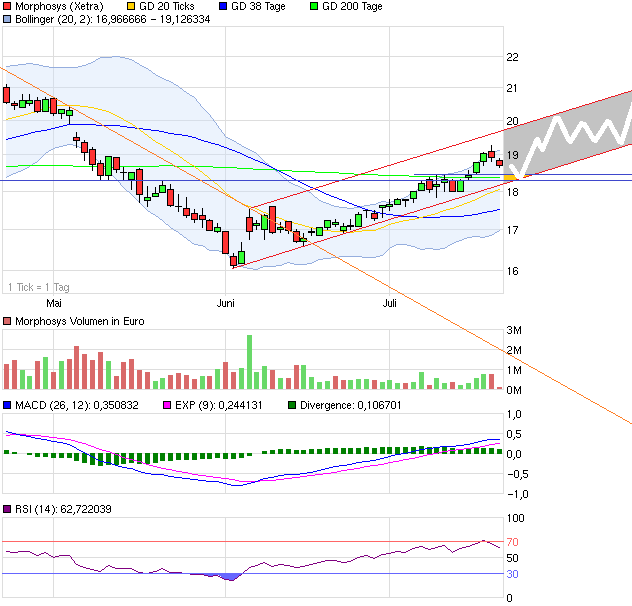
Task: Click the RSI overbought level label 70
Action: pos(512,542)
